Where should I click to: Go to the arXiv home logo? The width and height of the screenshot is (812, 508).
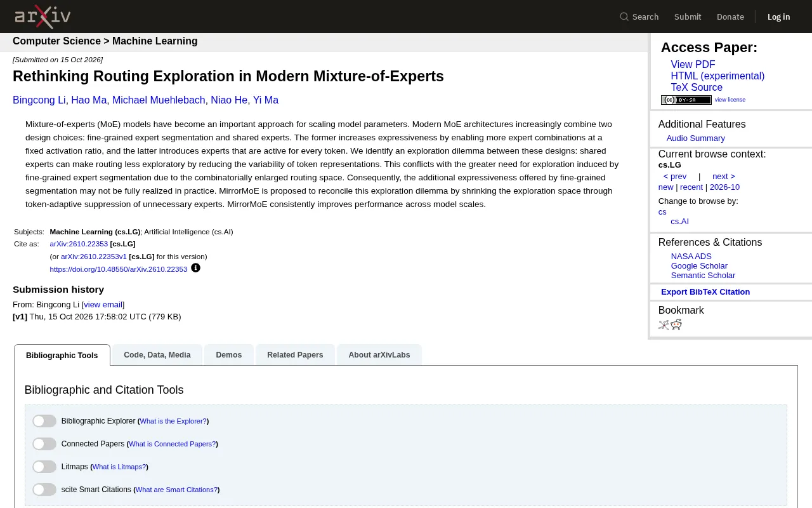pos(43,17)
